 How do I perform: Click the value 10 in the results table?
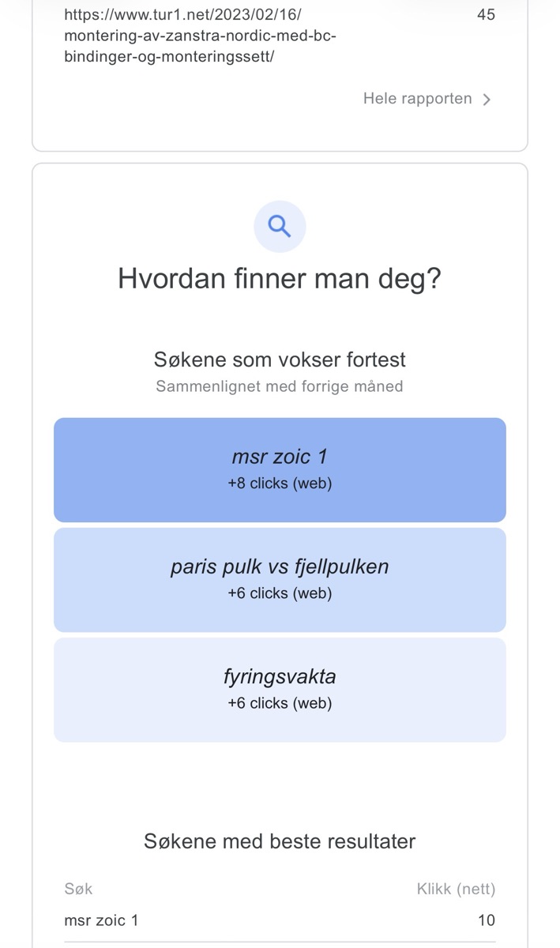[486, 920]
